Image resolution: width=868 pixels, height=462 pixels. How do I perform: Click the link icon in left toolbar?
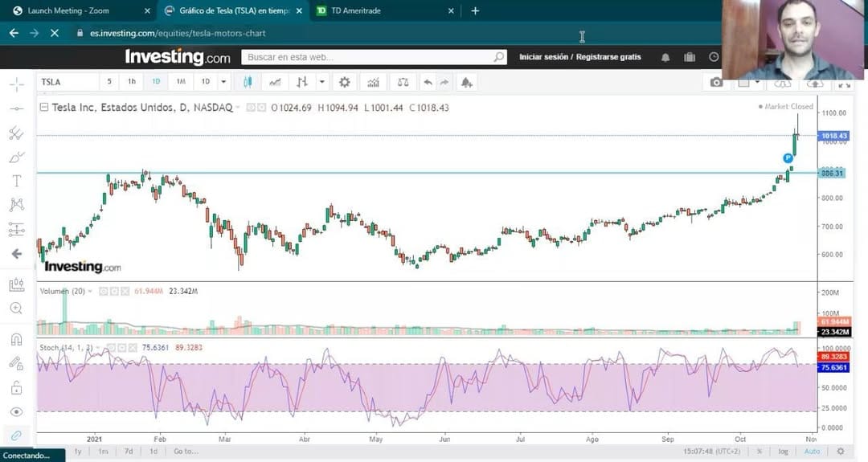(x=17, y=435)
